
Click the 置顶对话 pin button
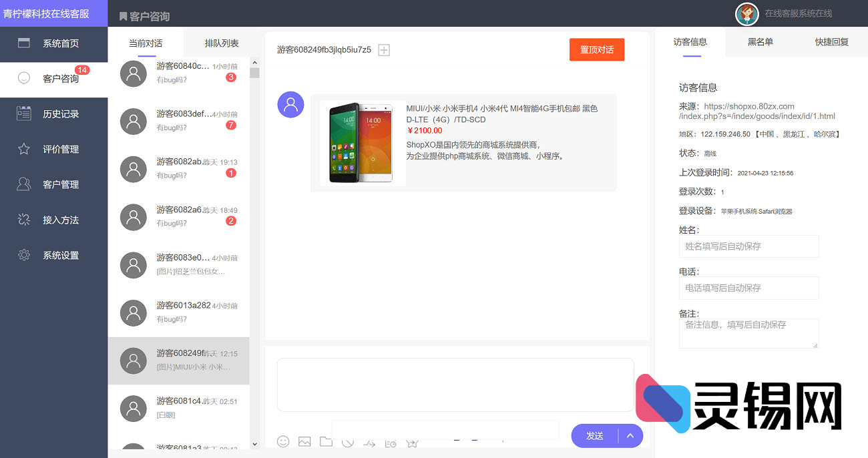(596, 49)
